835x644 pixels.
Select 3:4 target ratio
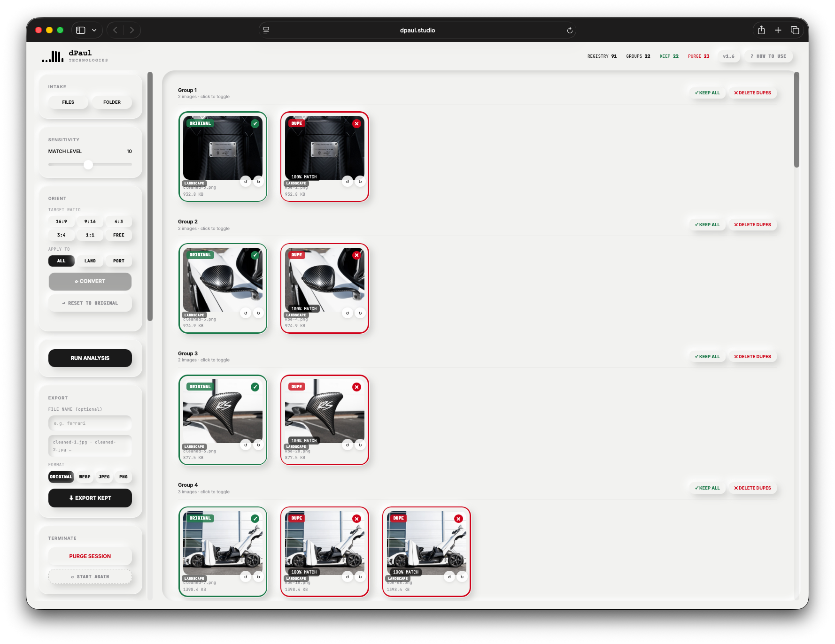(x=62, y=235)
